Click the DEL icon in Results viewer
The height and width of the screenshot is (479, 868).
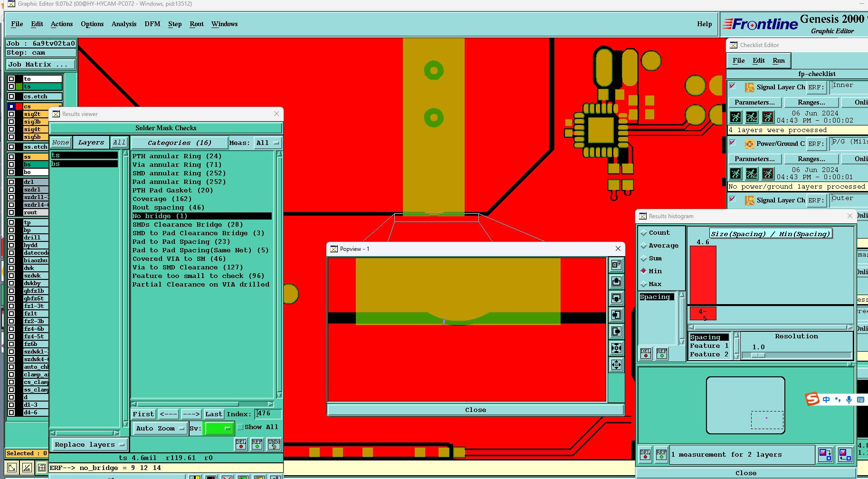tap(241, 444)
